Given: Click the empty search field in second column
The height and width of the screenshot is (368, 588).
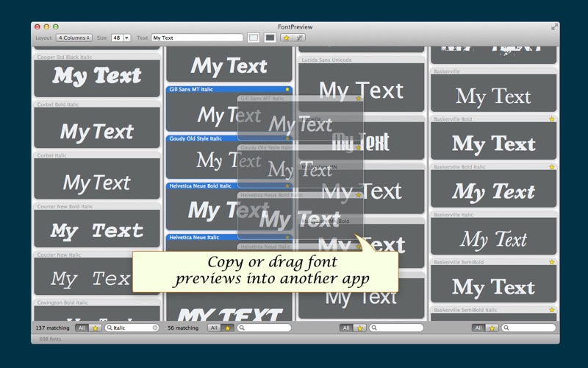Looking at the screenshot, I should tap(264, 328).
